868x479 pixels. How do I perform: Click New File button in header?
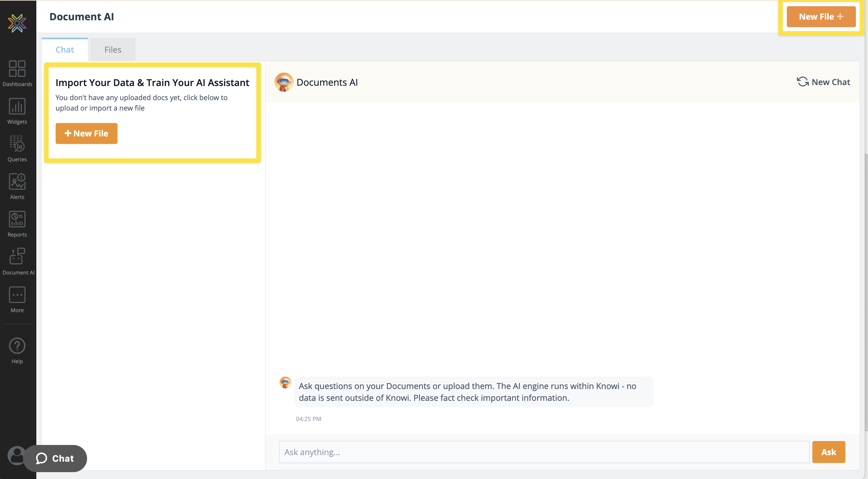[x=821, y=16]
